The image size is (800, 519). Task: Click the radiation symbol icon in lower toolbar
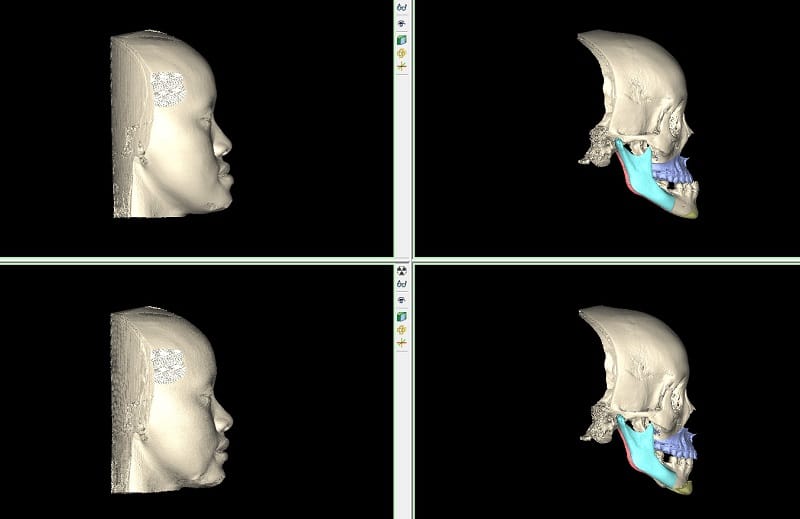tap(402, 270)
